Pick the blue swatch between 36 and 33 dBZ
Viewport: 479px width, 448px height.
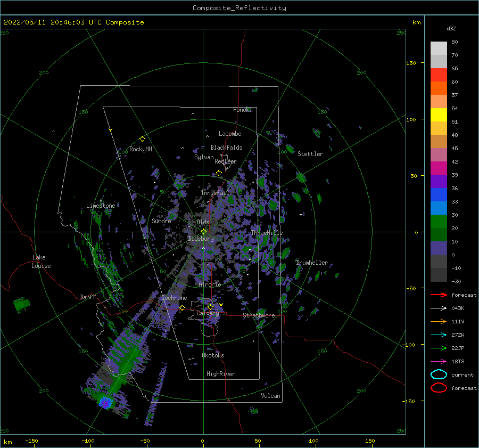439,195
